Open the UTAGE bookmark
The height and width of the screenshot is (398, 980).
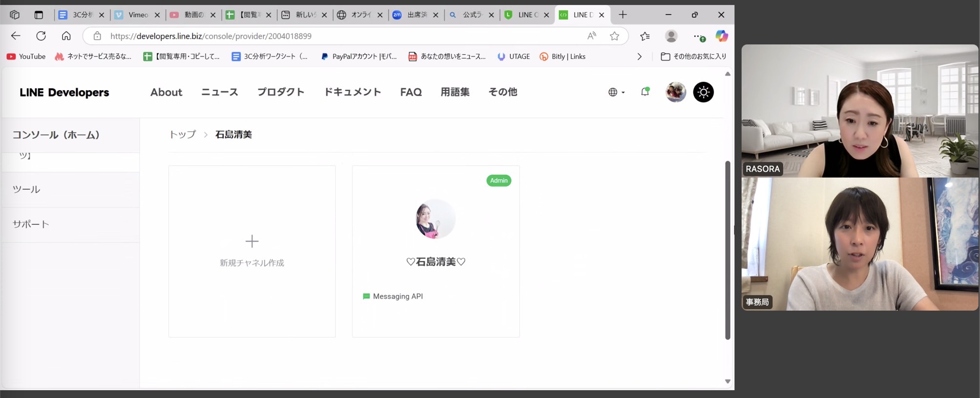coord(513,57)
